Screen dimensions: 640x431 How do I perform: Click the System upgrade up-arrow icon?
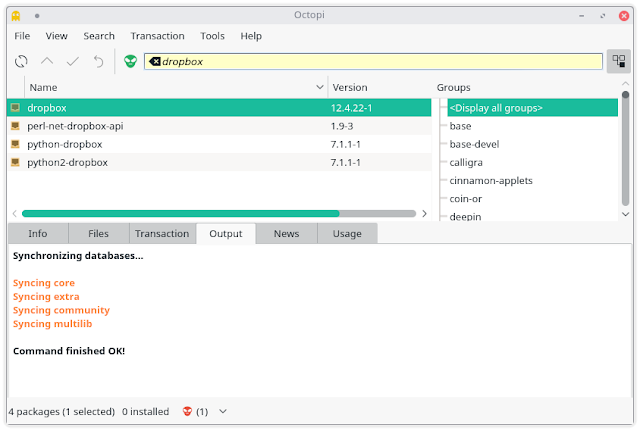pyautogui.click(x=47, y=62)
